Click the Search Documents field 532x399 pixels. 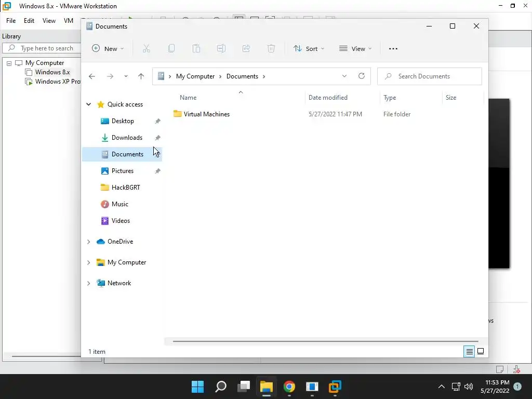click(x=429, y=76)
